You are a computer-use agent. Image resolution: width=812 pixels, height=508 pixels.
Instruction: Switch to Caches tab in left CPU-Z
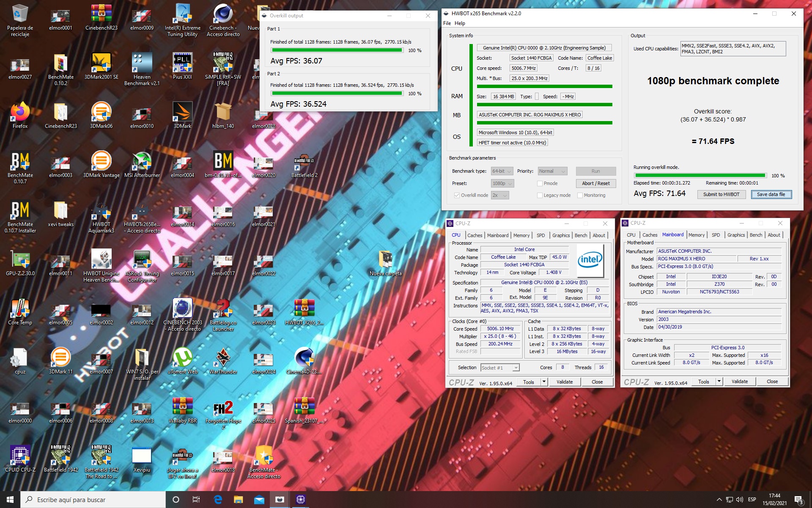pos(475,235)
